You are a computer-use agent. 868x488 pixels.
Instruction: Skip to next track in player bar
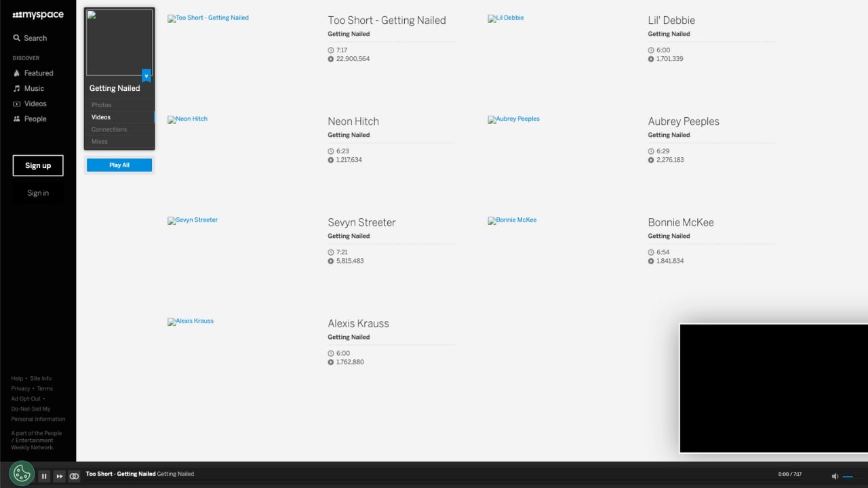59,476
